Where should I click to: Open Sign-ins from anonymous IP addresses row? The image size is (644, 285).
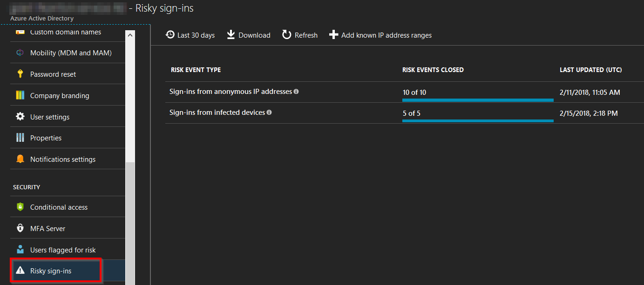coord(230,92)
